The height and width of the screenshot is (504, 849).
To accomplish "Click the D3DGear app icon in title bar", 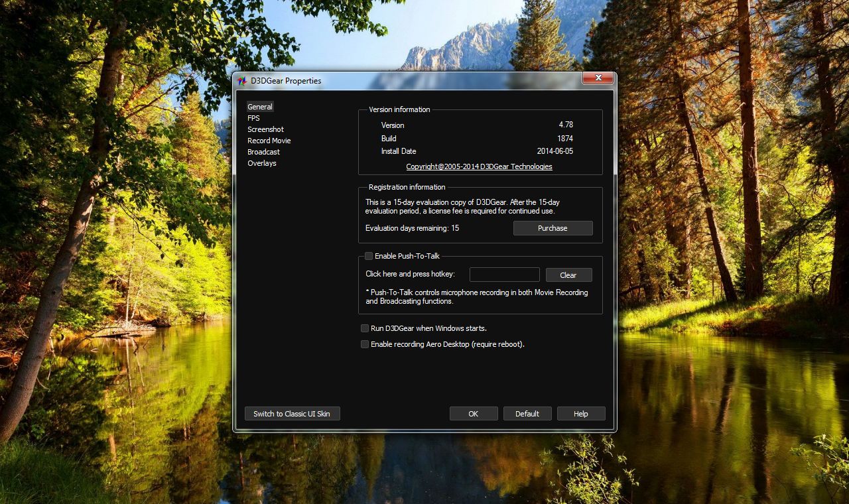I will pyautogui.click(x=242, y=81).
